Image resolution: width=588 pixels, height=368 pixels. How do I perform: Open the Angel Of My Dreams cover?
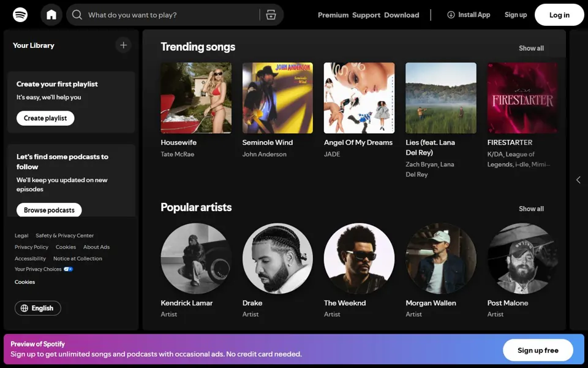(x=360, y=98)
